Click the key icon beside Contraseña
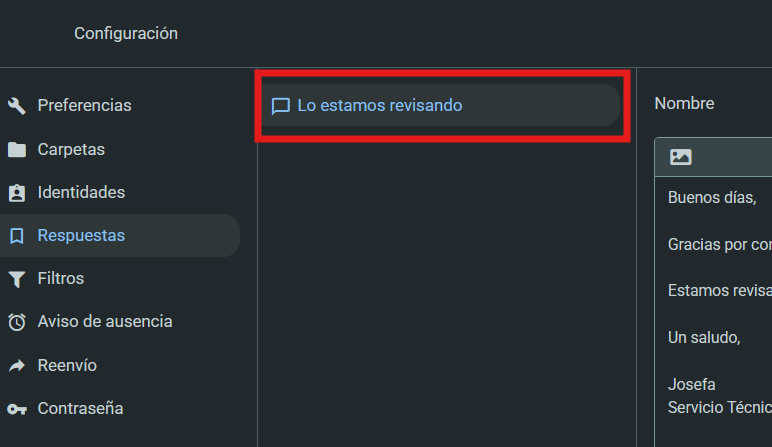Image resolution: width=772 pixels, height=447 pixels. 17,409
